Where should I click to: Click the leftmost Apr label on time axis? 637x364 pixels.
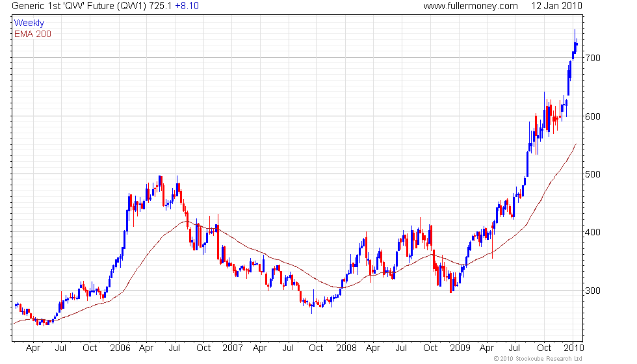tap(33, 347)
